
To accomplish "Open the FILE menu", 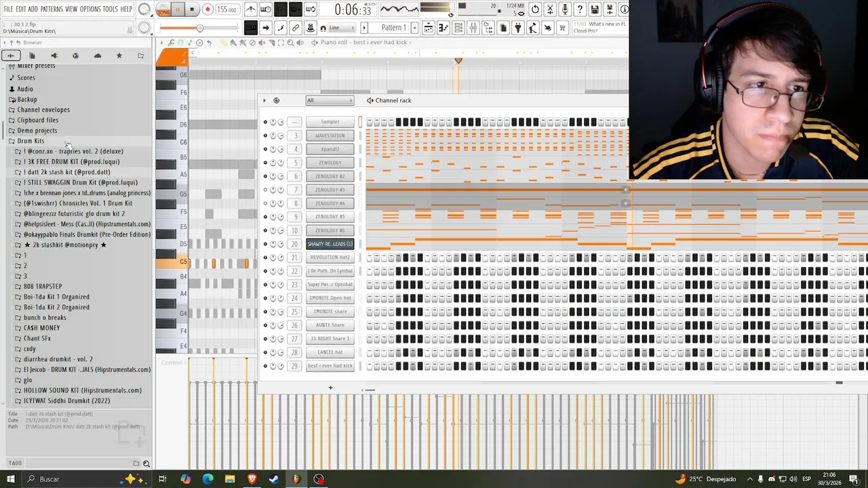I will [9, 9].
